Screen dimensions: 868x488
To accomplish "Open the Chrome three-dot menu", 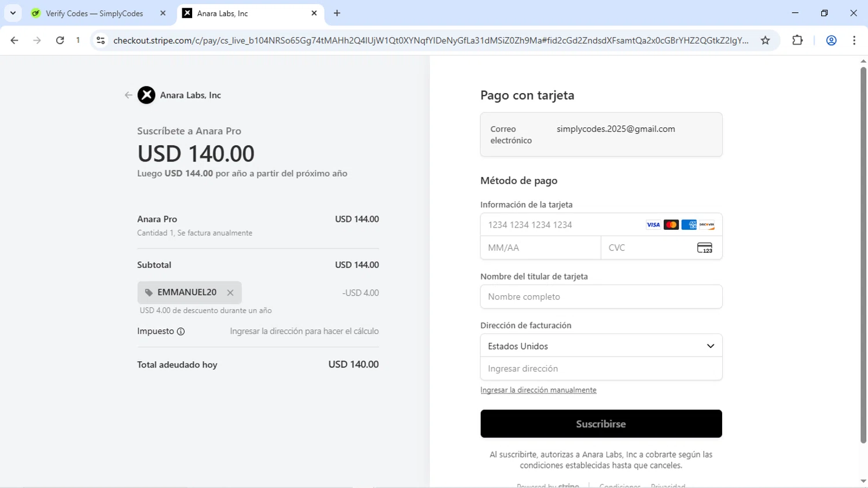I will click(854, 41).
